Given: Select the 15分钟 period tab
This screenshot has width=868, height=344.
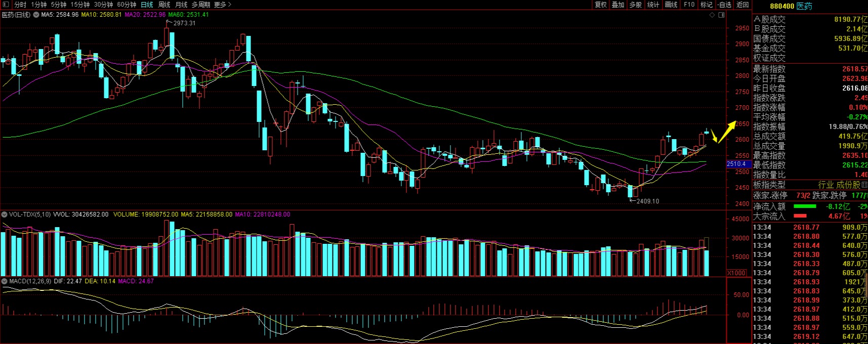Looking at the screenshot, I should tap(80, 5).
